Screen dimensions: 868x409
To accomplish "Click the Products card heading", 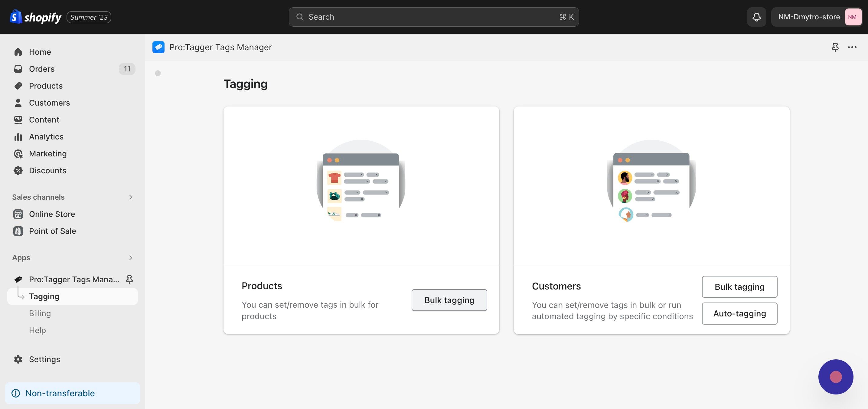I will 262,286.
